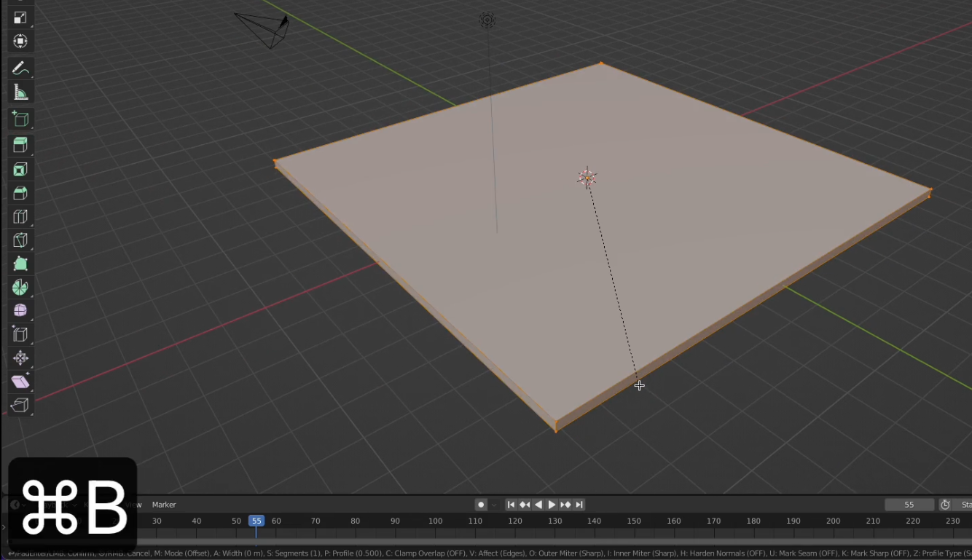Open the auto keyframing options dropdown
Viewport: 972px width, 560px height.
click(494, 505)
